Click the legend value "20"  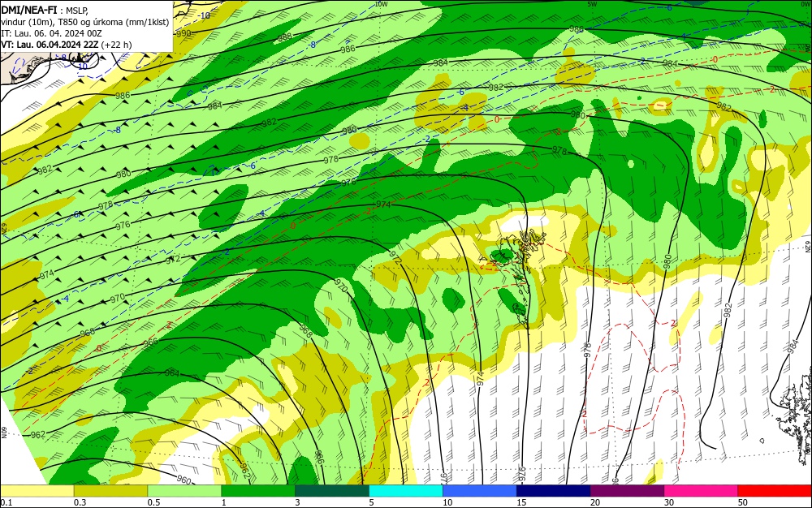click(x=595, y=502)
